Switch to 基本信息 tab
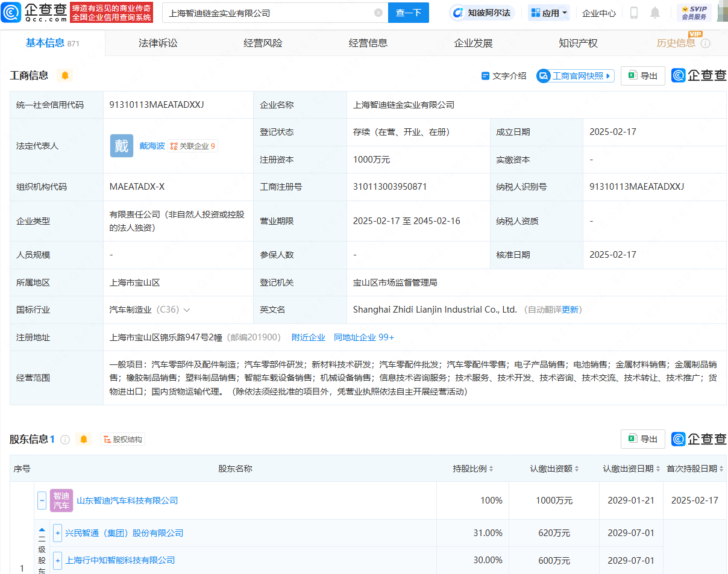728x574 pixels. pos(52,43)
